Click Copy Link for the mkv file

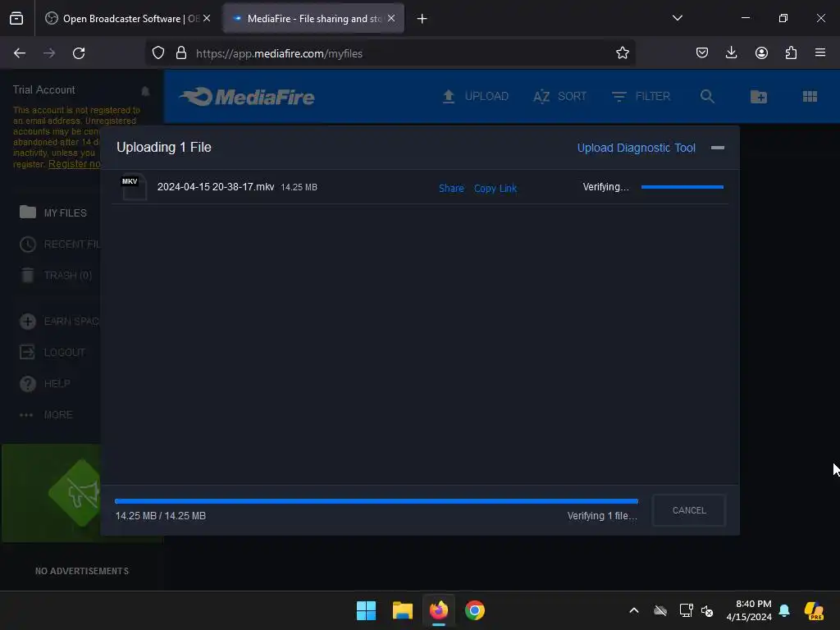click(495, 188)
